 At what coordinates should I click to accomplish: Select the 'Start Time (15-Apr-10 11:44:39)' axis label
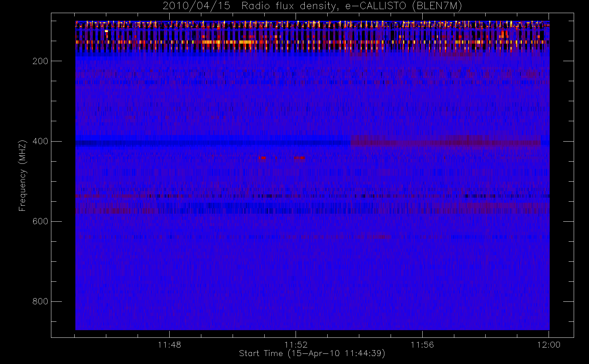[x=312, y=353]
